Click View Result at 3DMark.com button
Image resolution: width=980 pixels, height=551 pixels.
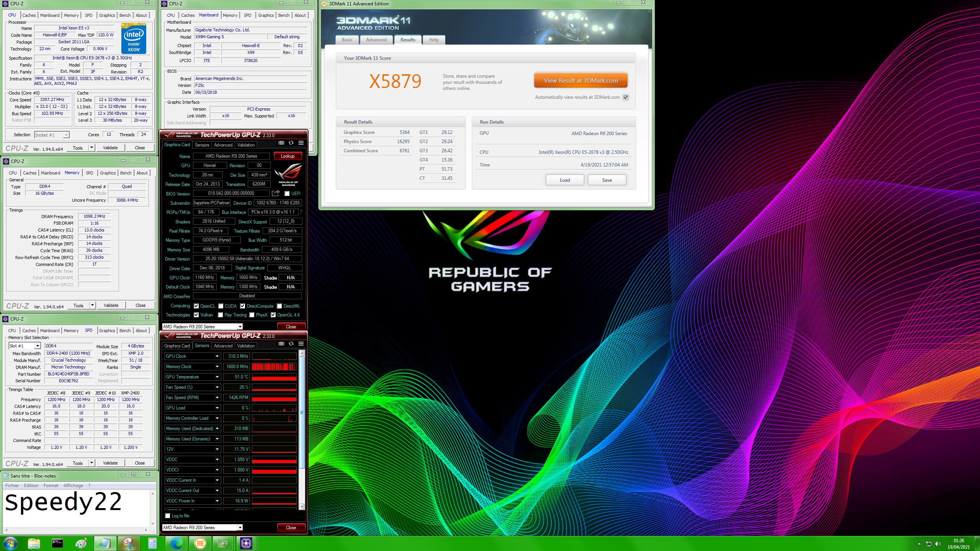(580, 81)
